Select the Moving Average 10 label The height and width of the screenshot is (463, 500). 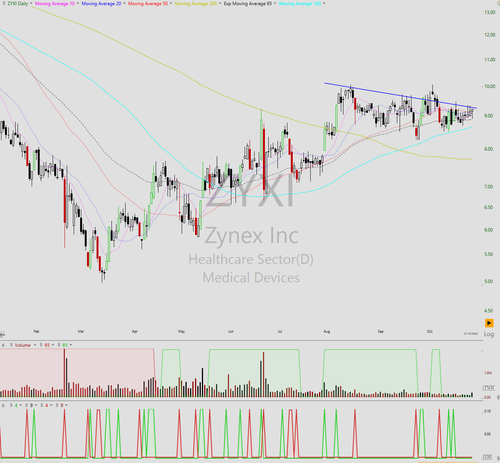[55, 3]
